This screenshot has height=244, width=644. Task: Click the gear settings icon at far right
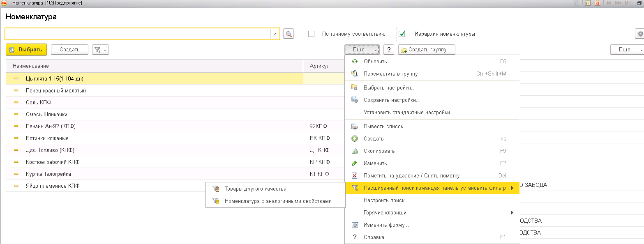[639, 34]
